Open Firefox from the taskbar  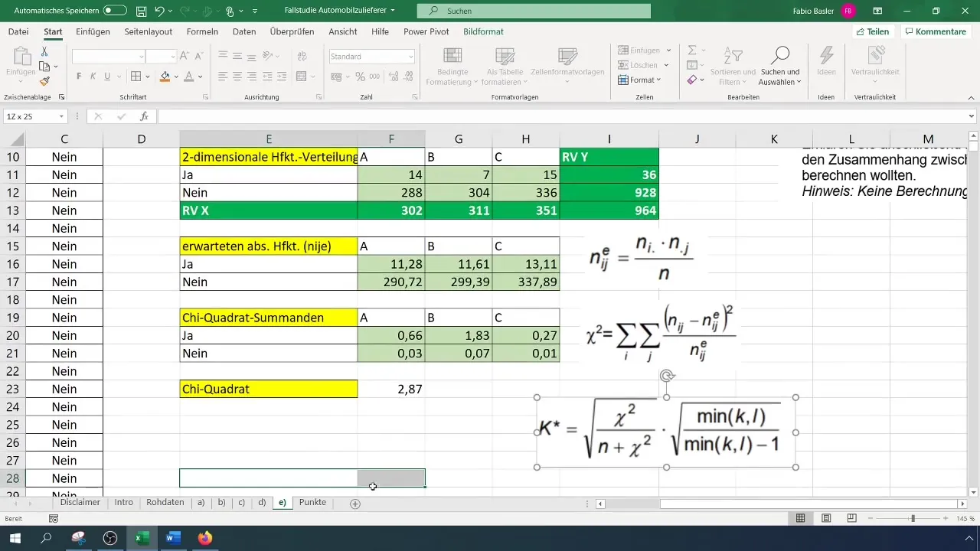point(204,538)
